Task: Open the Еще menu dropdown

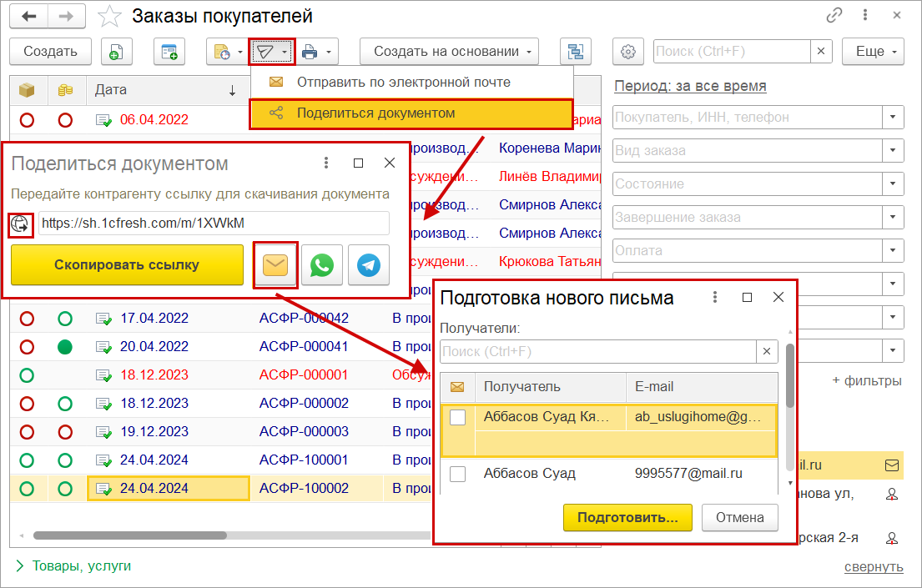Action: pyautogui.click(x=873, y=52)
